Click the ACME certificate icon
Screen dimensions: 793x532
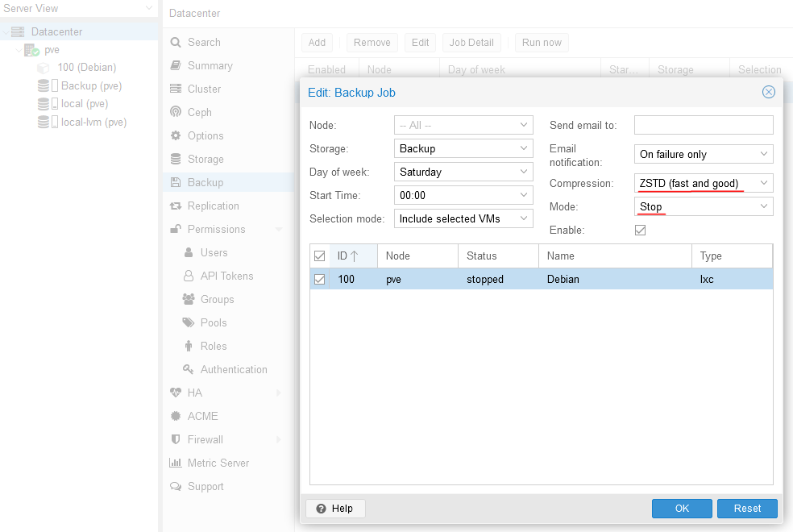coord(176,416)
